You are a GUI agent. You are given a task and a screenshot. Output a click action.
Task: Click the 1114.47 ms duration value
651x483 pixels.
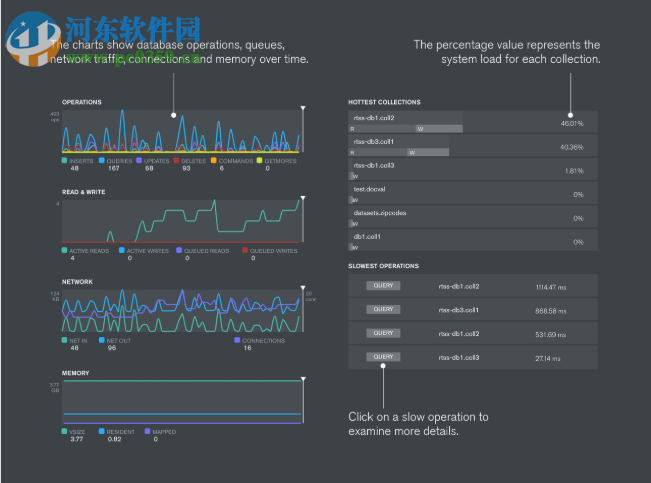(551, 287)
